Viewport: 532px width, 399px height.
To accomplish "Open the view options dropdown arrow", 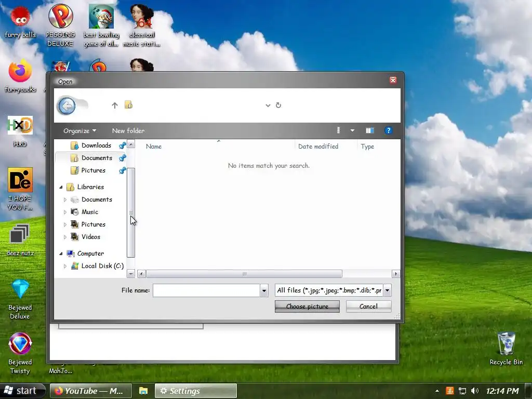I will click(352, 130).
